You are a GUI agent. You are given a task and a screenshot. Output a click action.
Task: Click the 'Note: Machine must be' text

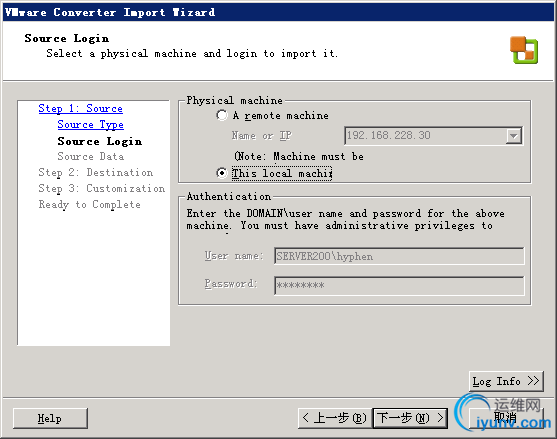click(x=299, y=157)
